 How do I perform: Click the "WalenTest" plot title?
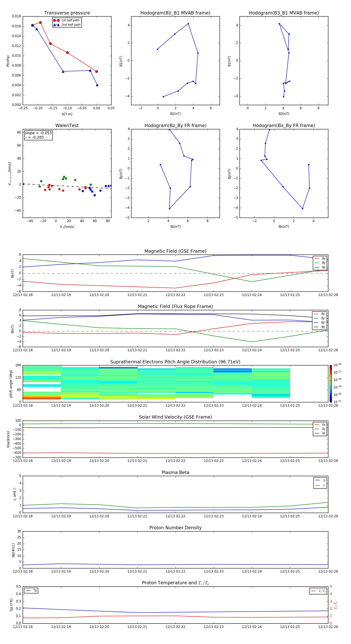67,125
